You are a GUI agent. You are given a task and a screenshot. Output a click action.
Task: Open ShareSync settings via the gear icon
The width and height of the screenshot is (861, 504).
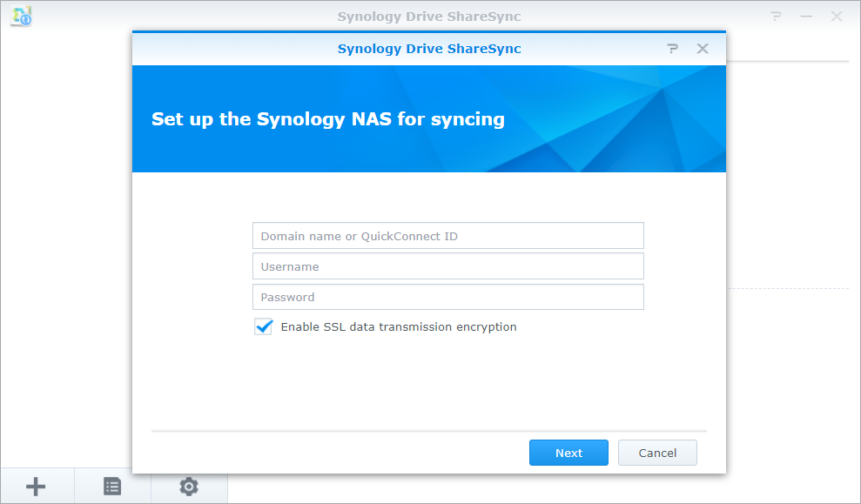click(x=188, y=486)
